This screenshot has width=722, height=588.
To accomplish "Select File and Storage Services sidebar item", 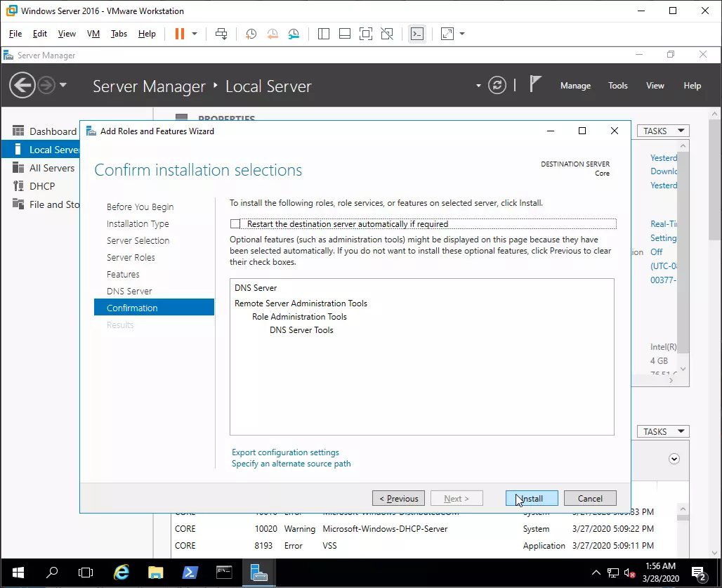I will [41, 205].
